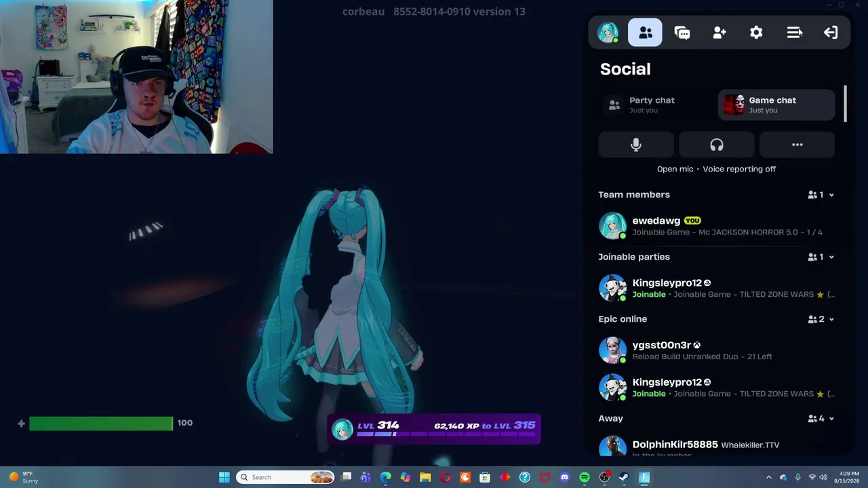The image size is (868, 488).
Task: Open File Explorer from the taskbar
Action: coord(425,477)
